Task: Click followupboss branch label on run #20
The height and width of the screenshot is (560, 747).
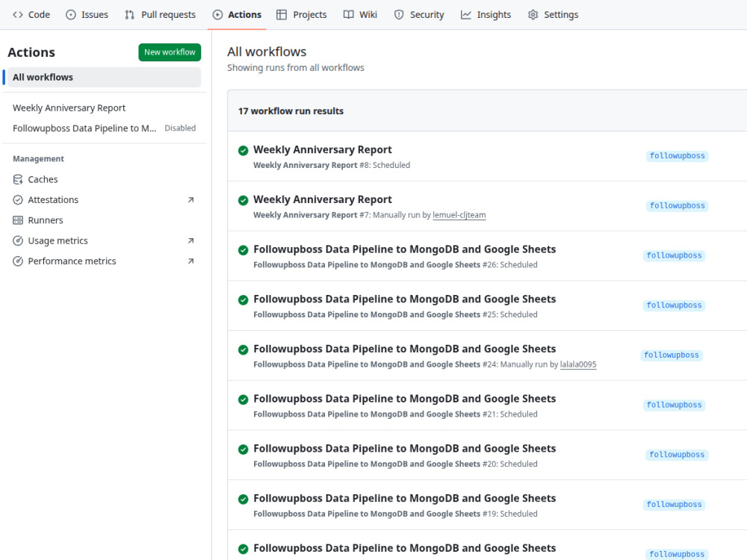Action: pyautogui.click(x=677, y=455)
